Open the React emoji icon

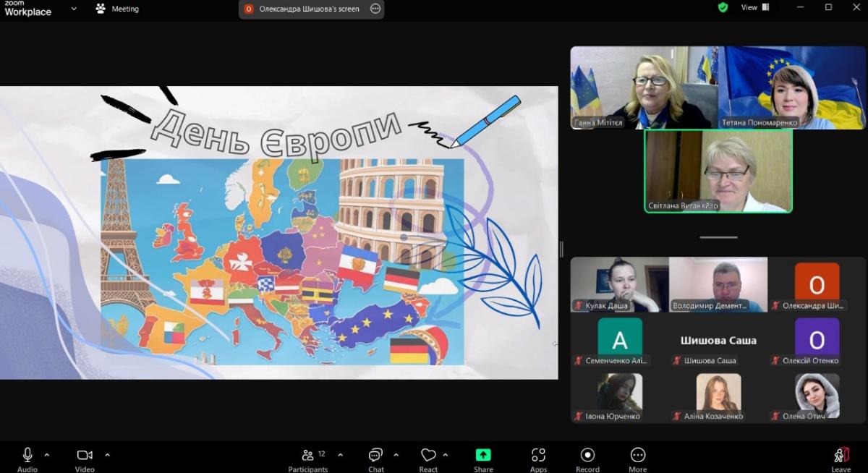428,456
